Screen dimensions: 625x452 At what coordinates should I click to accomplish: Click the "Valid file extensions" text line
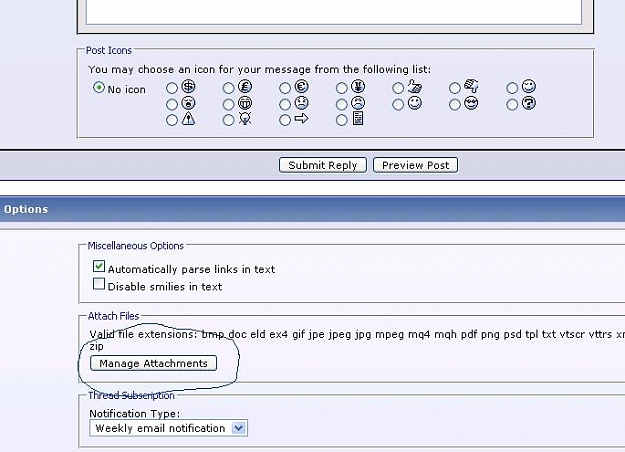[357, 334]
